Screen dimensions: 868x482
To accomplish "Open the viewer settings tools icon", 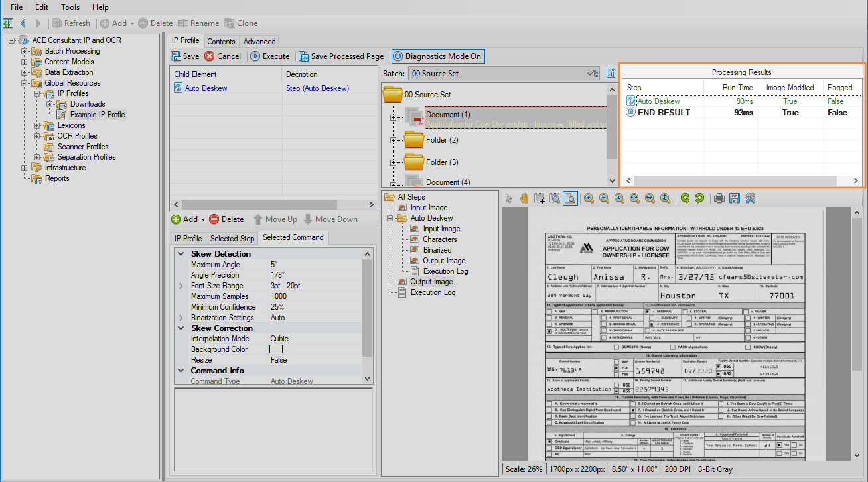I will pos(750,198).
